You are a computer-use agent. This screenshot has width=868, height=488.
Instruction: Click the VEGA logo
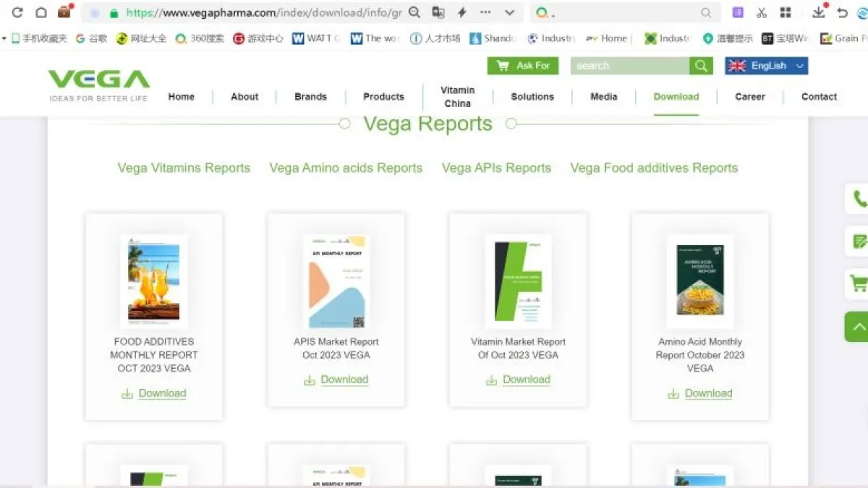98,85
